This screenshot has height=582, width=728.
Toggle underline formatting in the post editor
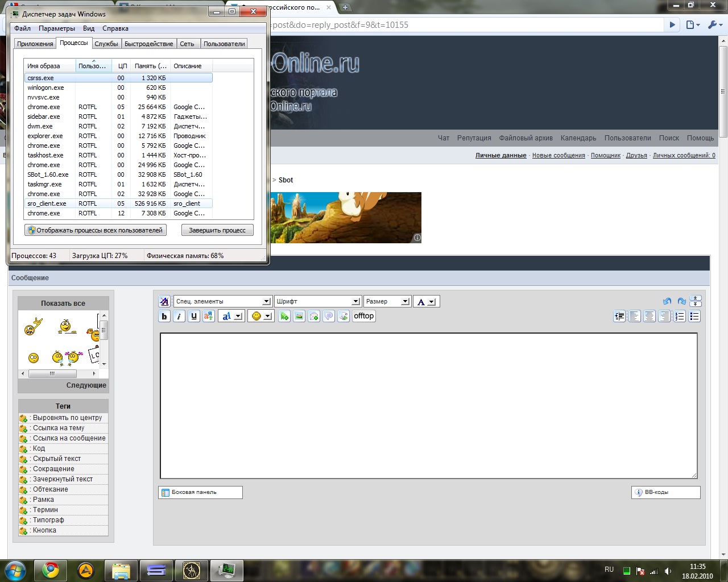coord(194,317)
